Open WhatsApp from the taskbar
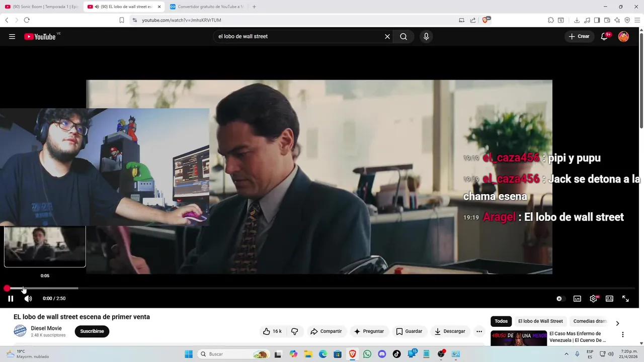 tap(367, 354)
